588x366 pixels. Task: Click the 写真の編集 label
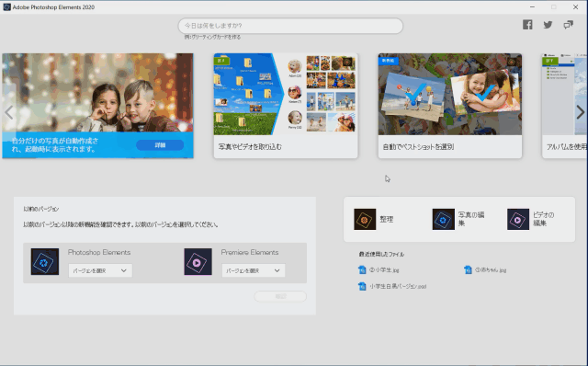coord(471,219)
